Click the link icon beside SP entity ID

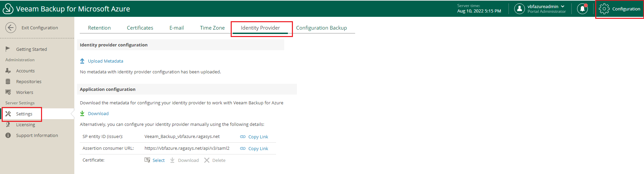tap(243, 137)
